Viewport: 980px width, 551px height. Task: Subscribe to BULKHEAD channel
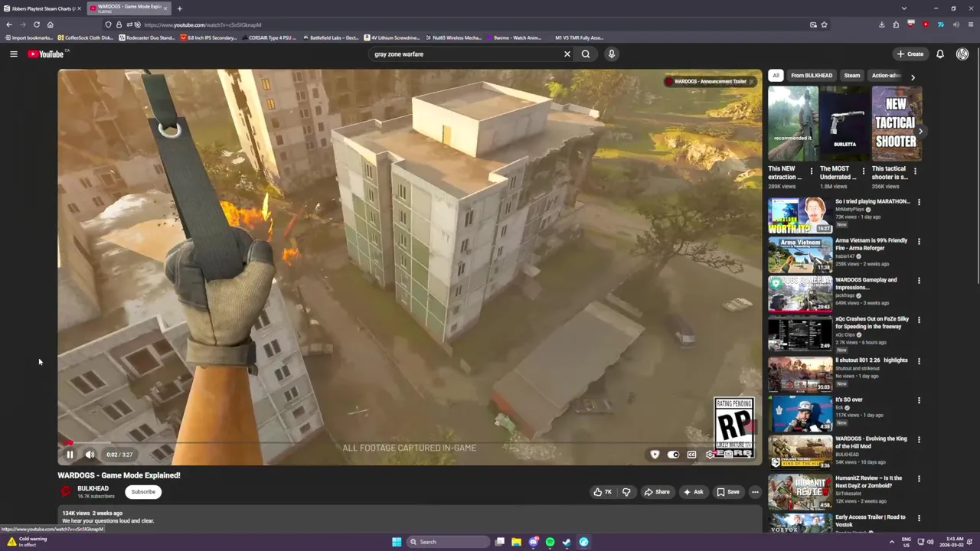coord(143,492)
